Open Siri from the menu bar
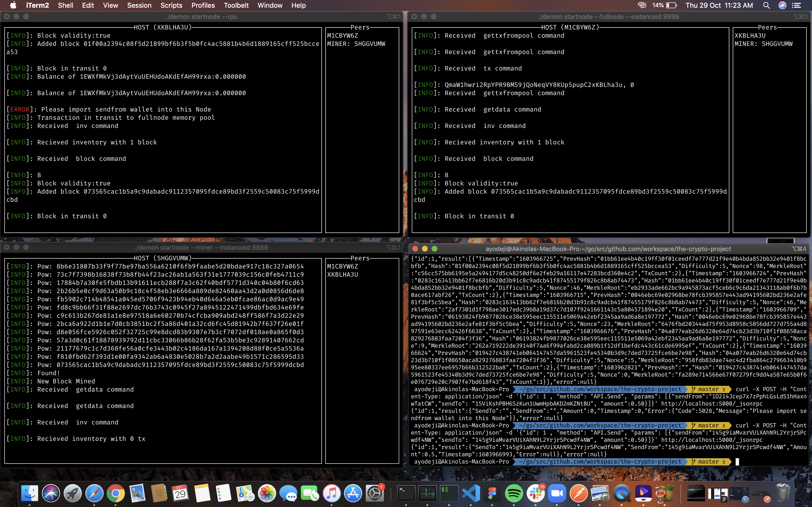This screenshot has width=812, height=507. point(783,5)
